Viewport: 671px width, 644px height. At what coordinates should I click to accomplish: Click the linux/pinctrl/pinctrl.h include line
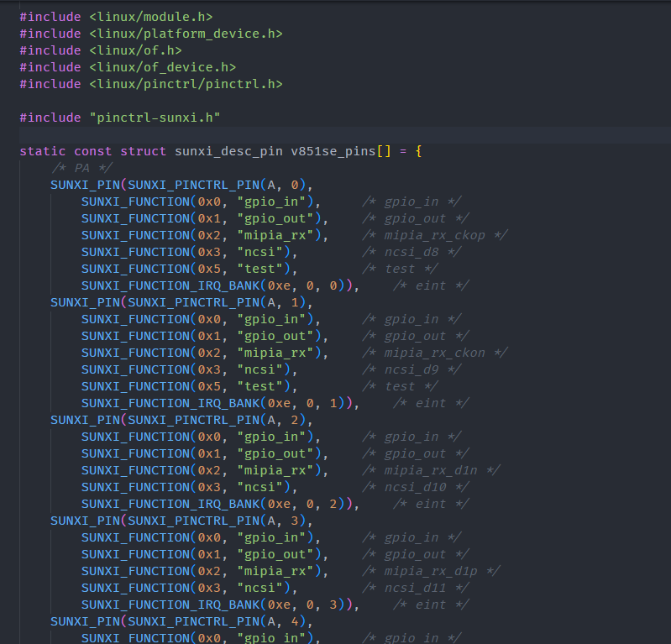(x=151, y=84)
